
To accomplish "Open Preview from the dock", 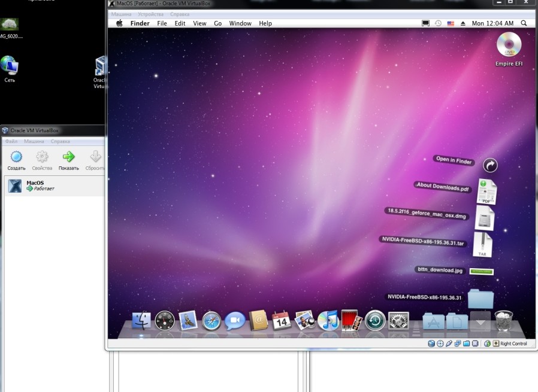I will click(305, 320).
